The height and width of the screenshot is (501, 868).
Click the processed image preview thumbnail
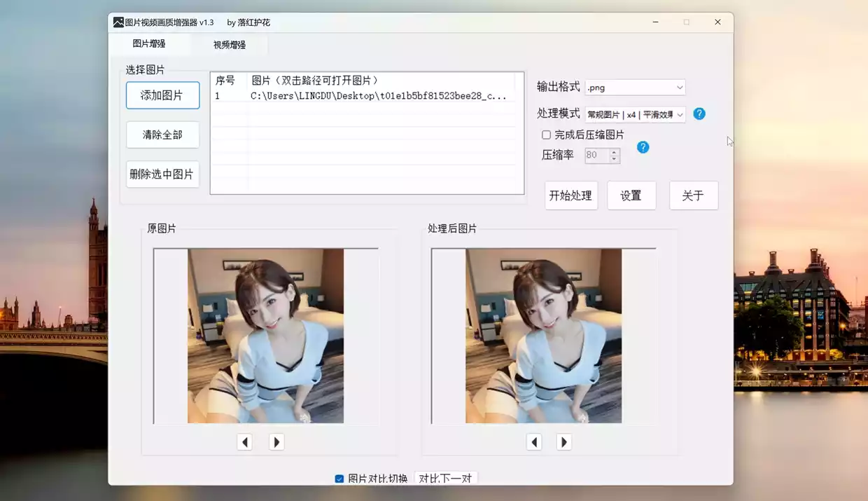pos(543,336)
